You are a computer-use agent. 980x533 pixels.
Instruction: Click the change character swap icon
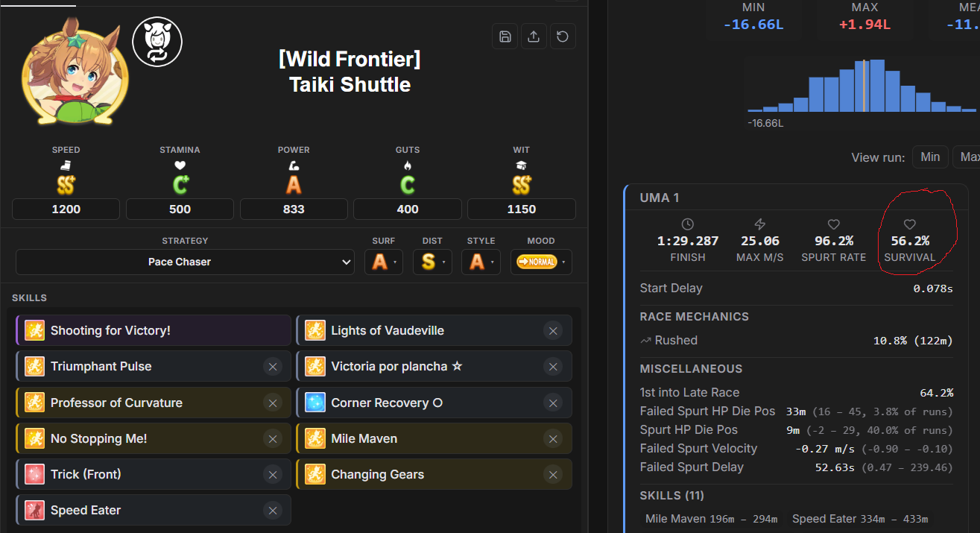pyautogui.click(x=157, y=42)
